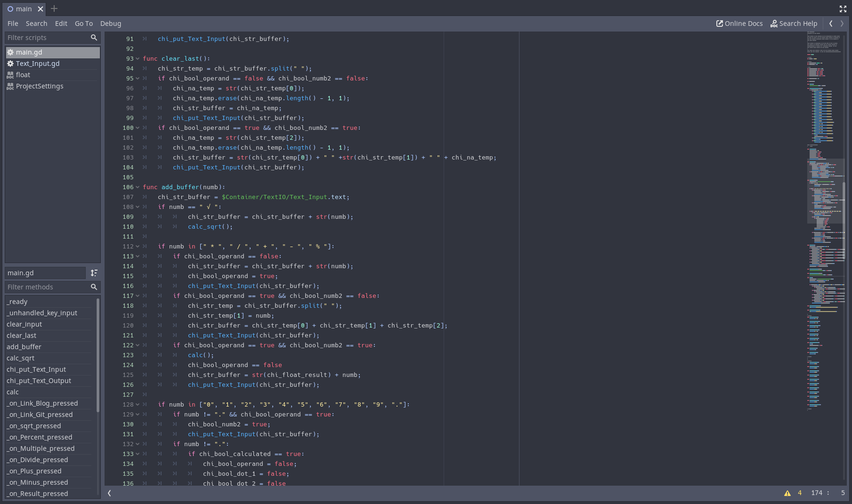Go to previous edited document arrow
This screenshot has width=852, height=504.
(831, 24)
